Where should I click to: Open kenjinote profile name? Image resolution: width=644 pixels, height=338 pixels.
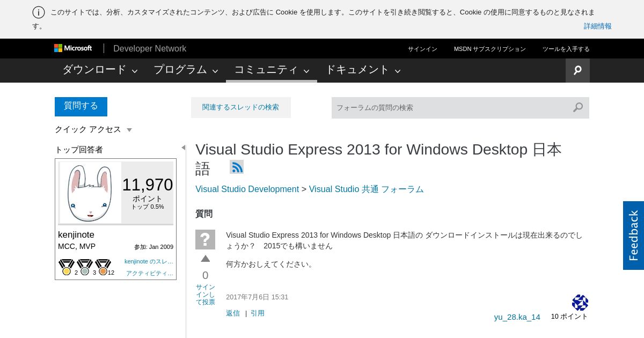point(76,234)
